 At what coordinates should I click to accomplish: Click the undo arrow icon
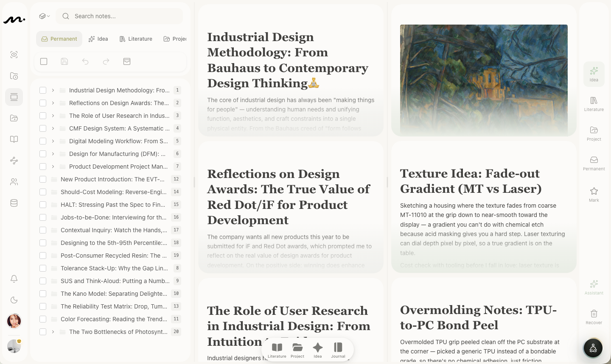tap(85, 61)
